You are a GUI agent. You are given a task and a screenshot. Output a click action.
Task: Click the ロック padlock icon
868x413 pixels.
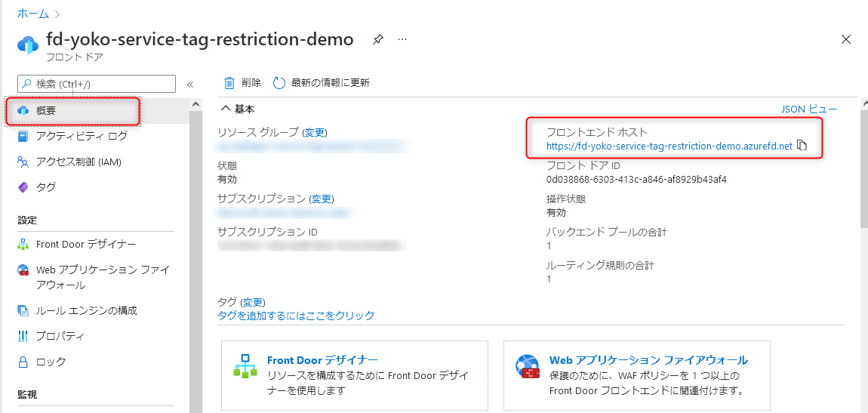[x=23, y=362]
